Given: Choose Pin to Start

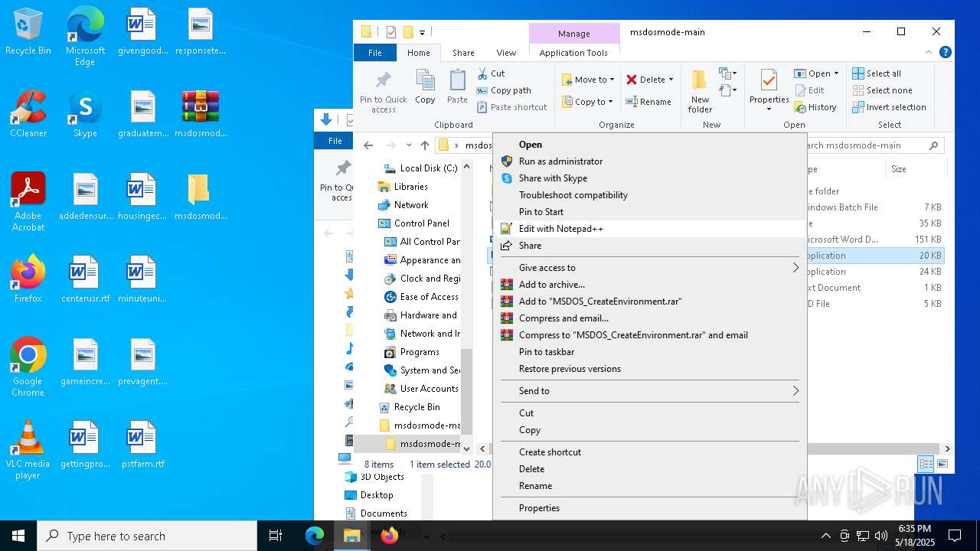Looking at the screenshot, I should [x=649, y=212].
